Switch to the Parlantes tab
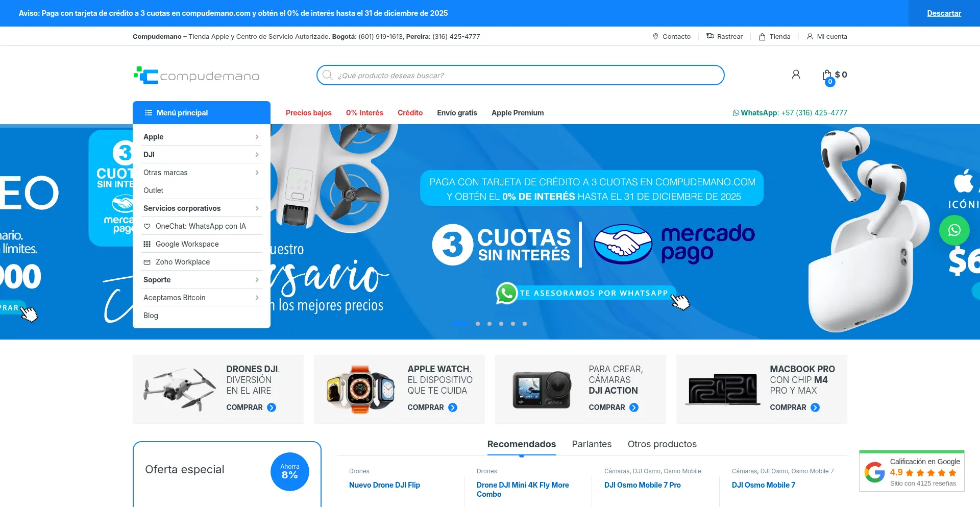This screenshot has width=980, height=507. pyautogui.click(x=592, y=444)
